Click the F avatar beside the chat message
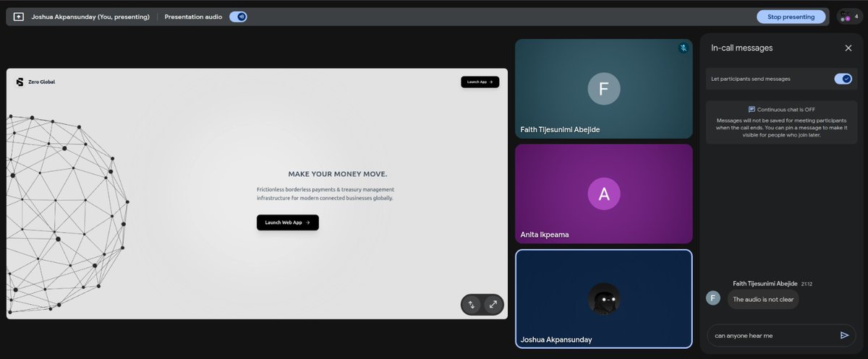868x359 pixels. pos(713,298)
